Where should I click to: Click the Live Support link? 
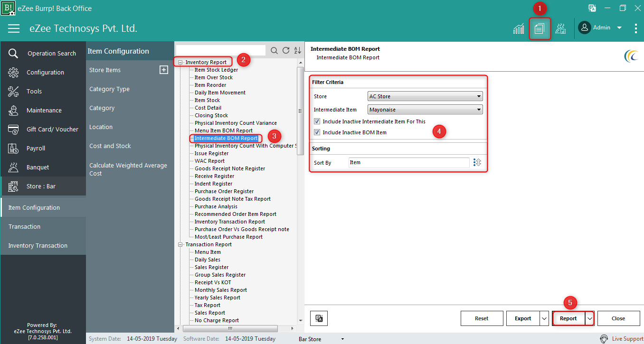627,339
